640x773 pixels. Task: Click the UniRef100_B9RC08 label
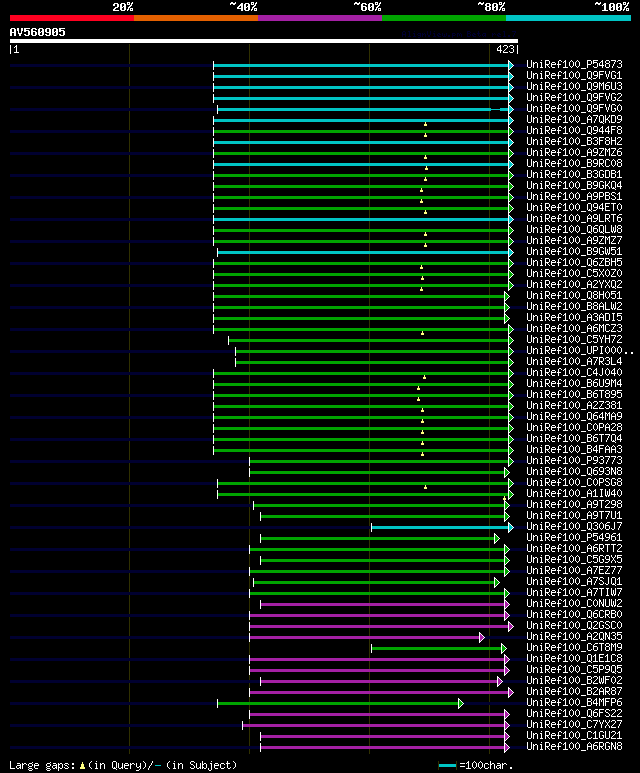(574, 164)
